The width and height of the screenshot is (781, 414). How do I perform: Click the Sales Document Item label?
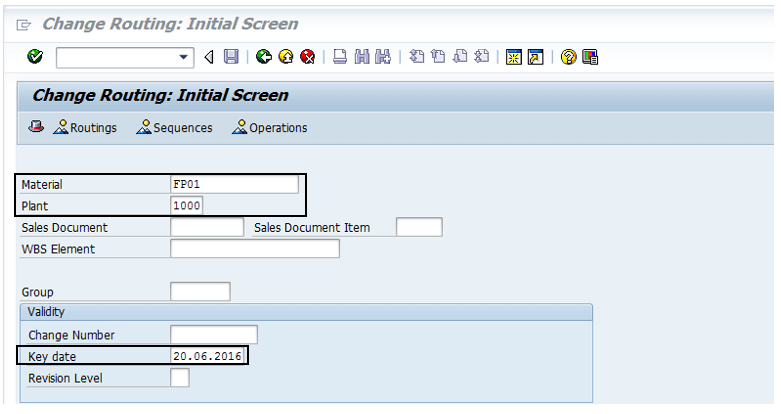point(312,228)
